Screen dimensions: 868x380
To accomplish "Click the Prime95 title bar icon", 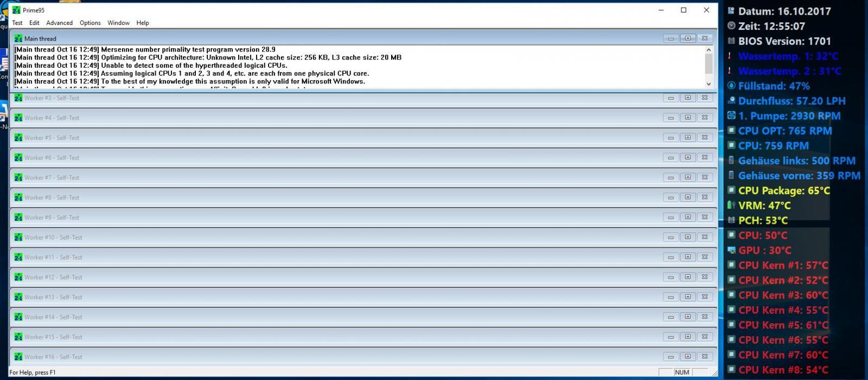I will [x=16, y=10].
